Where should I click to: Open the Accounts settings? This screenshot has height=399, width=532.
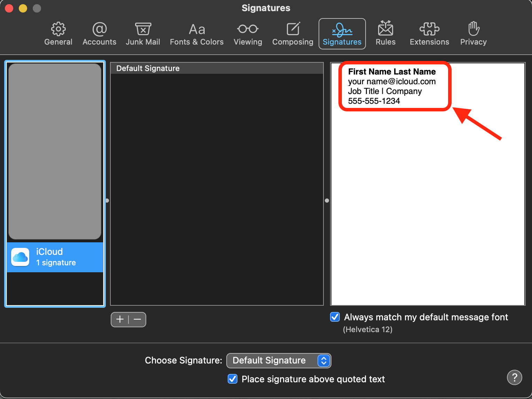(99, 33)
